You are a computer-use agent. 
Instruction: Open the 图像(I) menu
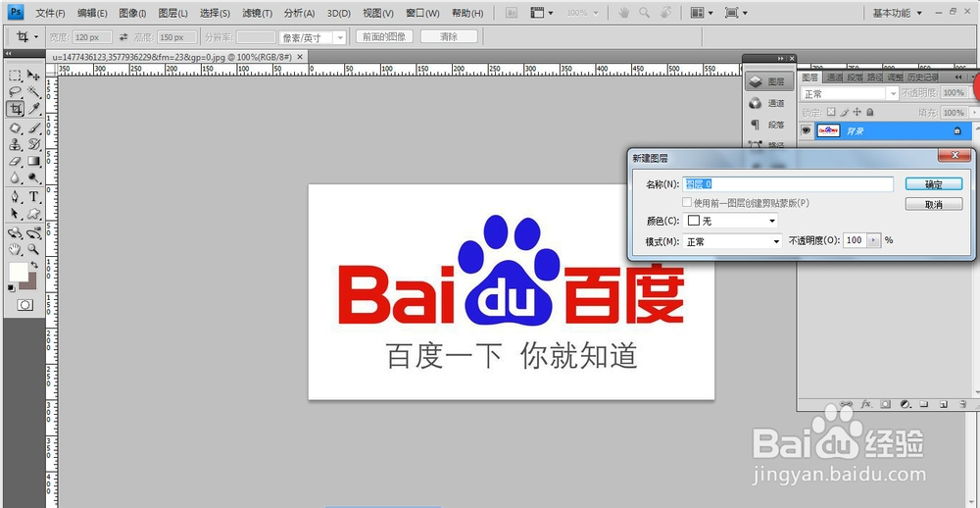point(132,13)
